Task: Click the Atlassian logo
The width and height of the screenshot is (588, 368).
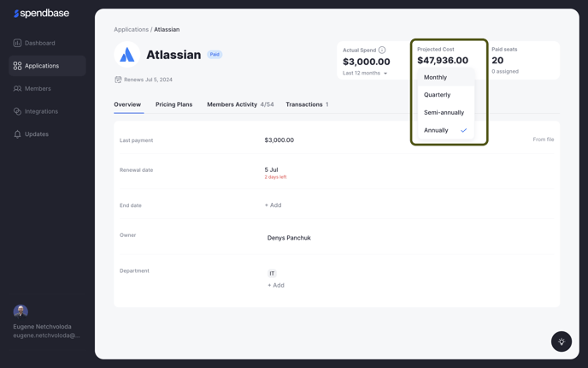Action: pyautogui.click(x=127, y=55)
